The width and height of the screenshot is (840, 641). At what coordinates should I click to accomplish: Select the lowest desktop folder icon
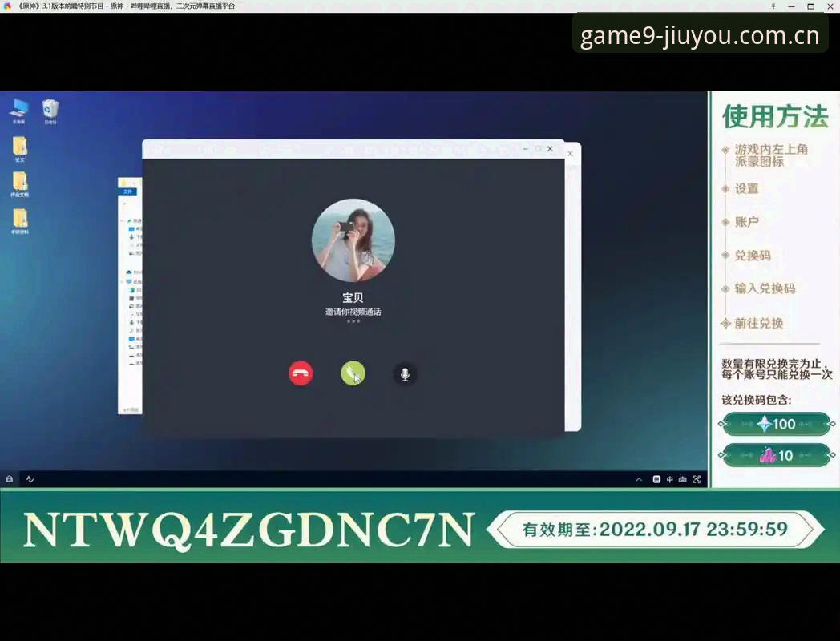(20, 221)
